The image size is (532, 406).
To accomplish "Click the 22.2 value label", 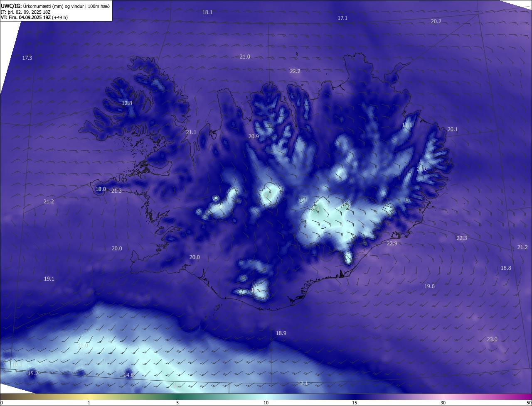I will (x=295, y=71).
